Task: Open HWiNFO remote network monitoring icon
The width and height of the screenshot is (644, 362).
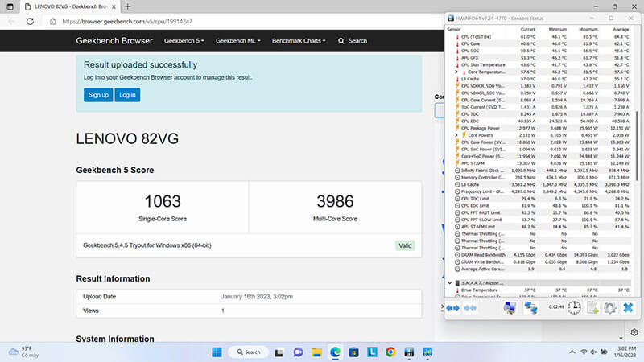Action: click(x=530, y=308)
